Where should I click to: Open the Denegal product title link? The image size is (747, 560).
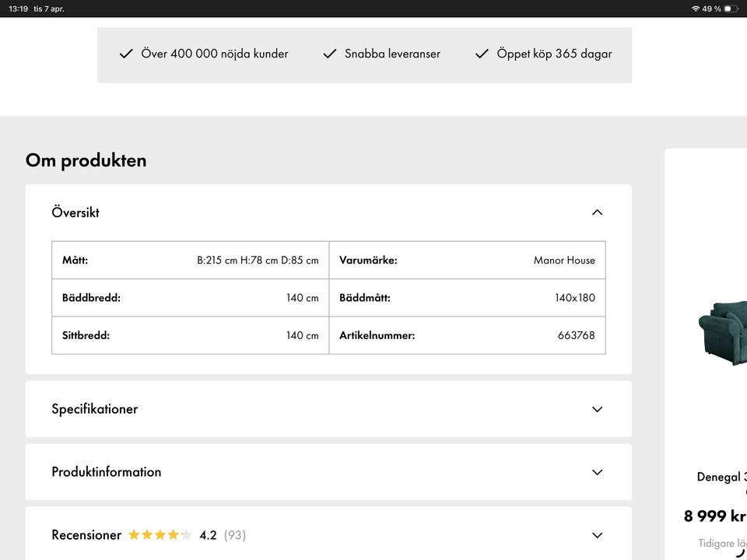point(721,477)
